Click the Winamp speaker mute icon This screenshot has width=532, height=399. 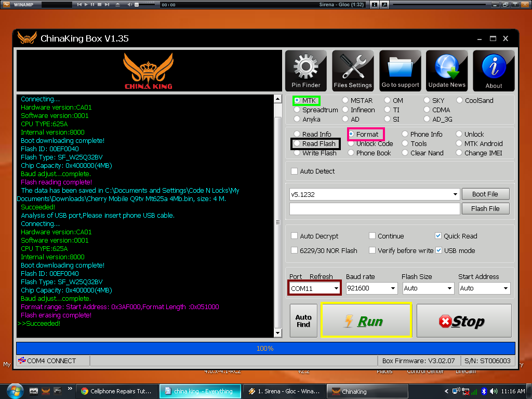tap(129, 4)
